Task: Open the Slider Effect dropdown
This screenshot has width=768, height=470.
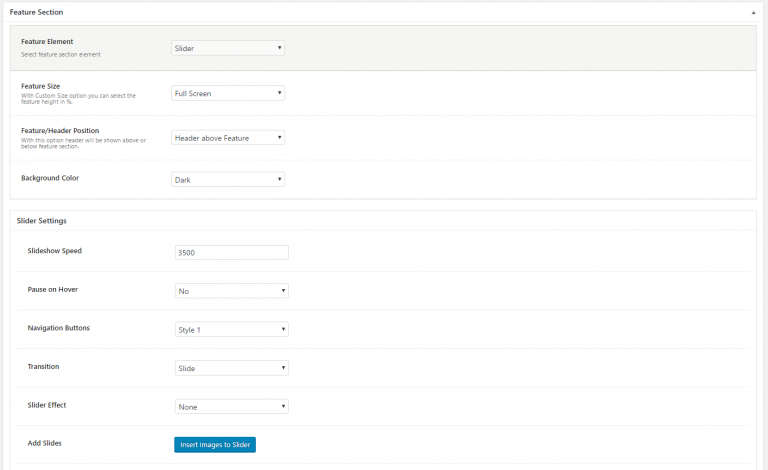Action: tap(231, 407)
